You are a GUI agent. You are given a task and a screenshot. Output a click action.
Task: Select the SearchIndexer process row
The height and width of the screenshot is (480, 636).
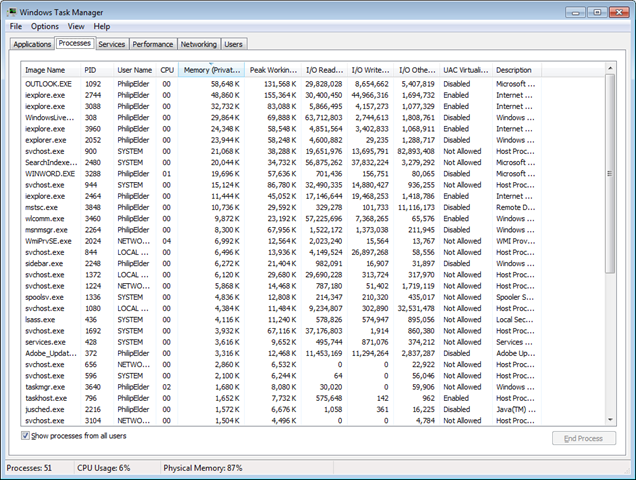(280, 163)
